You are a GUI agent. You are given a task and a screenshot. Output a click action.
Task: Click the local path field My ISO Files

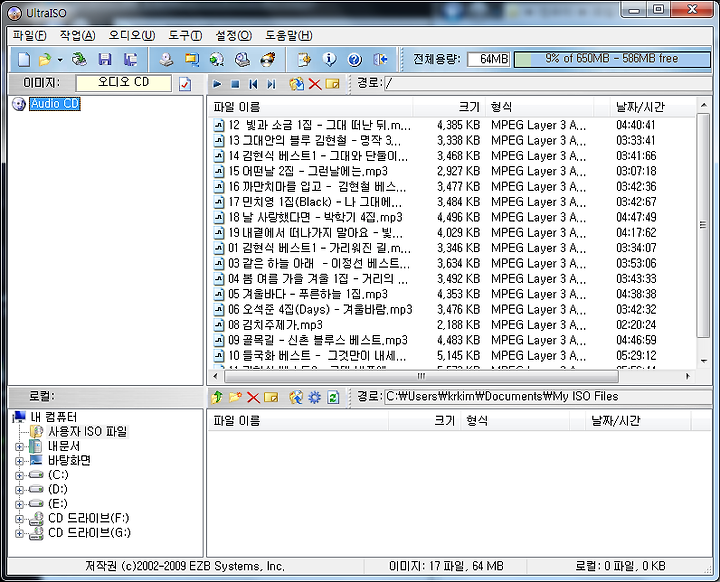pyautogui.click(x=548, y=396)
